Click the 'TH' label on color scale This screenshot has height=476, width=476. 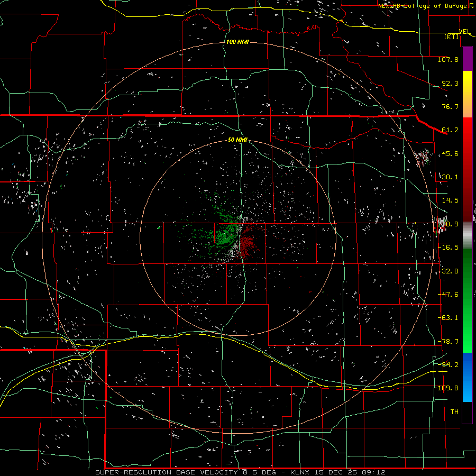click(x=454, y=412)
